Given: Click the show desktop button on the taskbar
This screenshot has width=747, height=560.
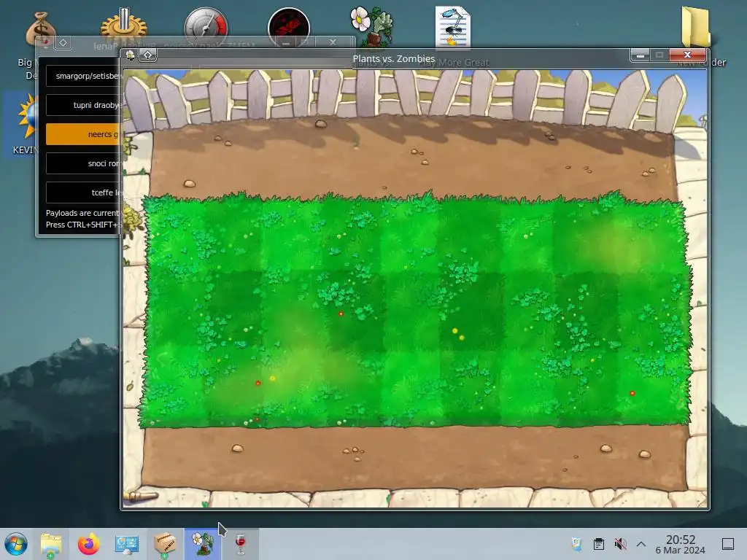Looking at the screenshot, I should [x=728, y=544].
